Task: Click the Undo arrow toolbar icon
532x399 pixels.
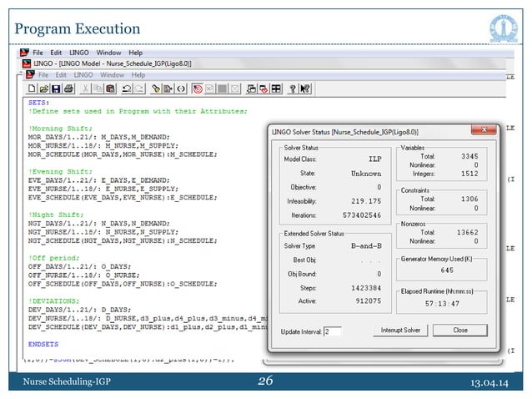Action: tap(125, 87)
